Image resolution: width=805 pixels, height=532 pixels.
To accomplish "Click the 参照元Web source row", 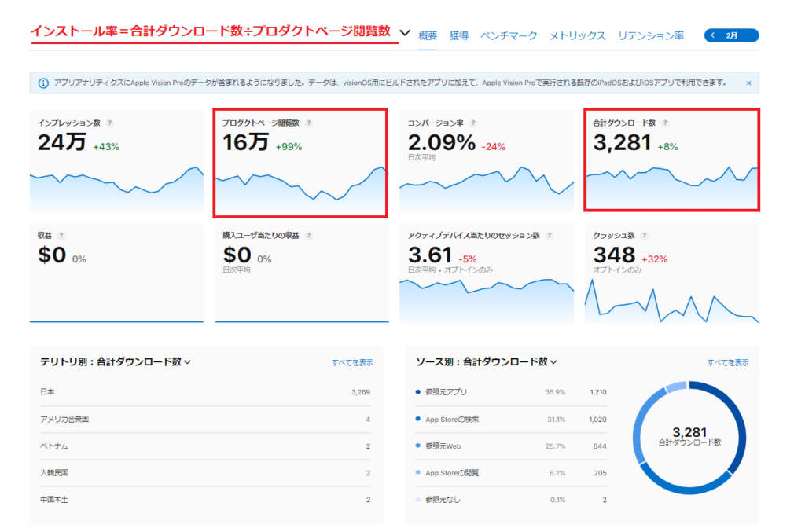I will point(511,446).
